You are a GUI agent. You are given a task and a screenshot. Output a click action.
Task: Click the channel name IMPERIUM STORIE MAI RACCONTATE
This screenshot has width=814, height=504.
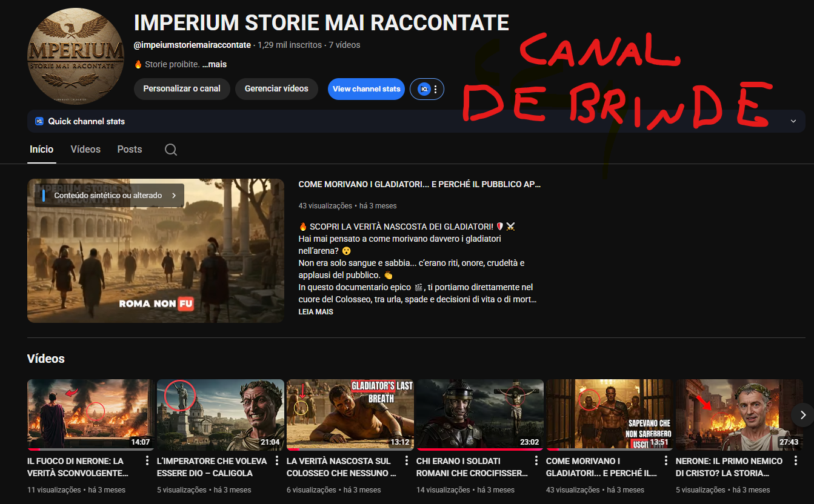321,22
